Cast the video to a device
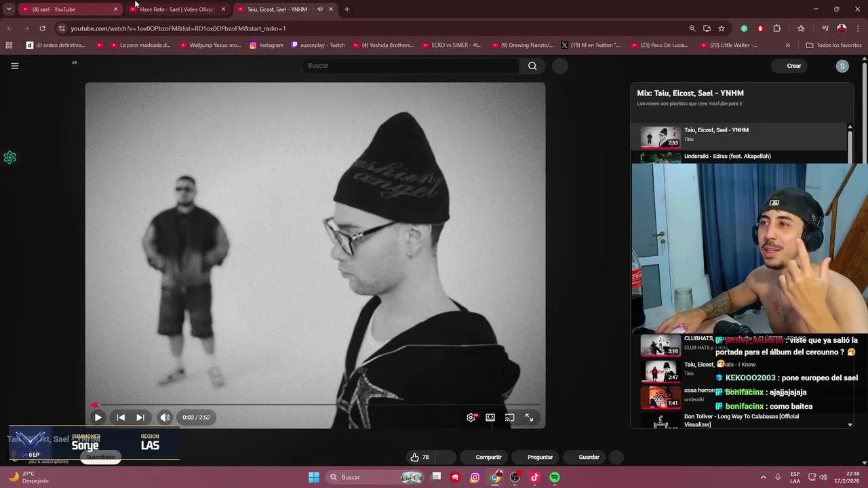Screen dimensions: 868x488 click(510, 418)
